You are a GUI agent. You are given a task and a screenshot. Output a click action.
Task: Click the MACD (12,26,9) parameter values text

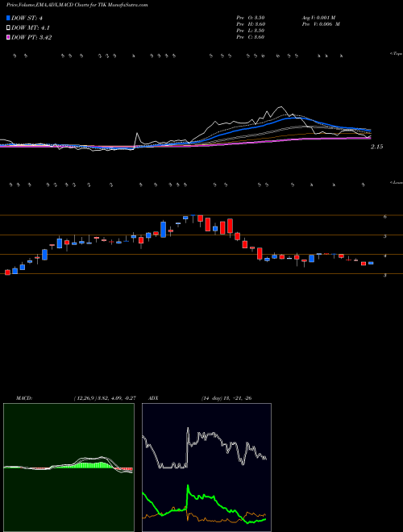tap(105, 398)
